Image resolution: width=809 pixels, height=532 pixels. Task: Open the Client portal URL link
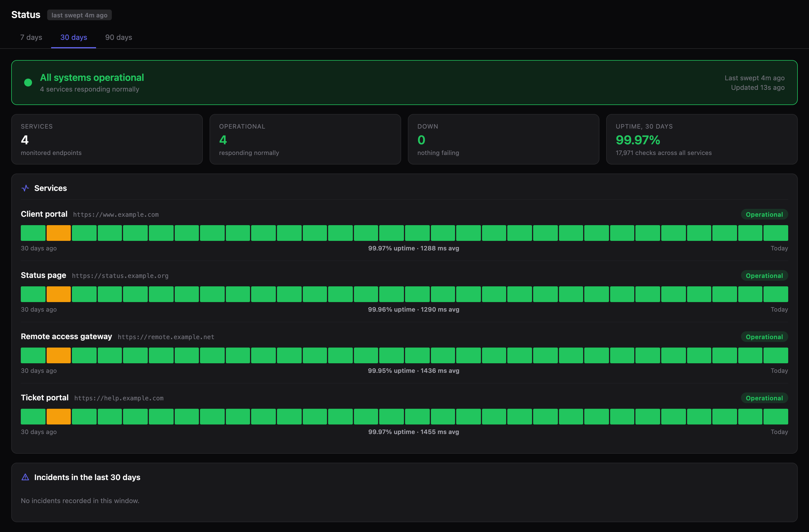click(x=116, y=215)
